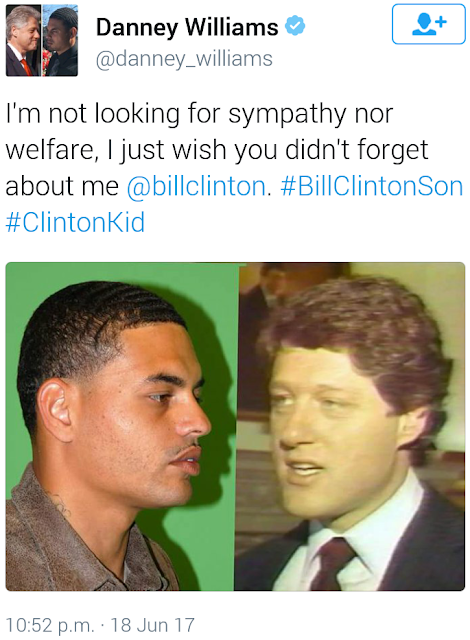
Task: Open Danney Williams display name profile
Action: [x=187, y=27]
